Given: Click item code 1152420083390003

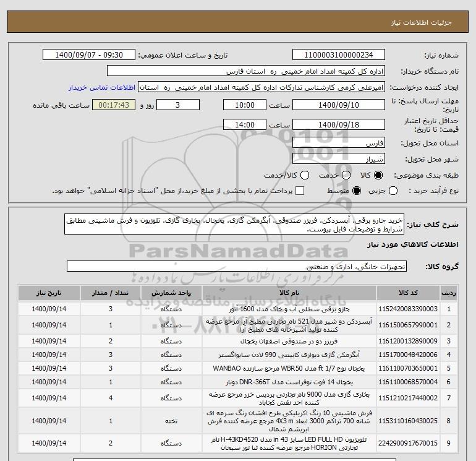Looking at the screenshot, I should click(x=408, y=309).
